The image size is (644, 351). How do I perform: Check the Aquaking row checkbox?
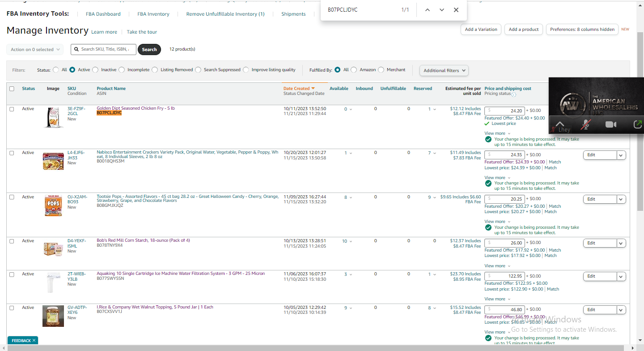pos(12,274)
